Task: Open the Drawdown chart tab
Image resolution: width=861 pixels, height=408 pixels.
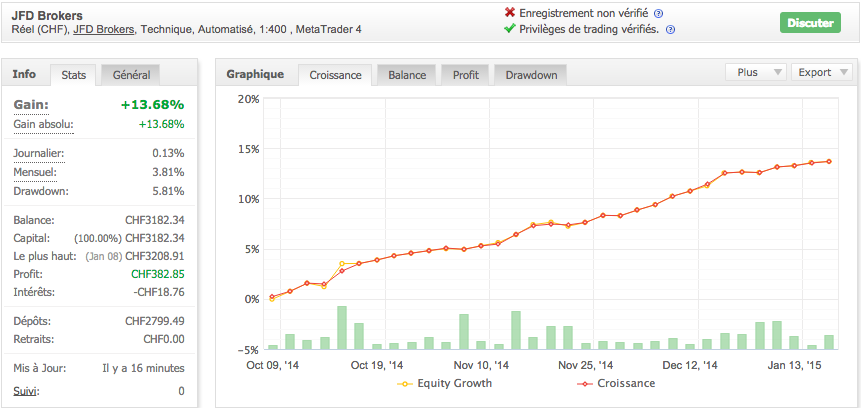Action: point(531,75)
